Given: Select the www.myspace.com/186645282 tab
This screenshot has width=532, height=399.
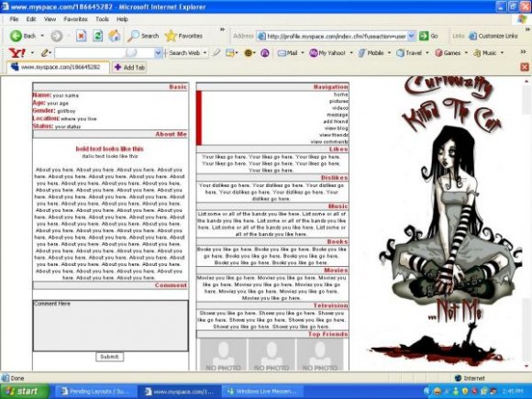Looking at the screenshot, I should [x=58, y=67].
